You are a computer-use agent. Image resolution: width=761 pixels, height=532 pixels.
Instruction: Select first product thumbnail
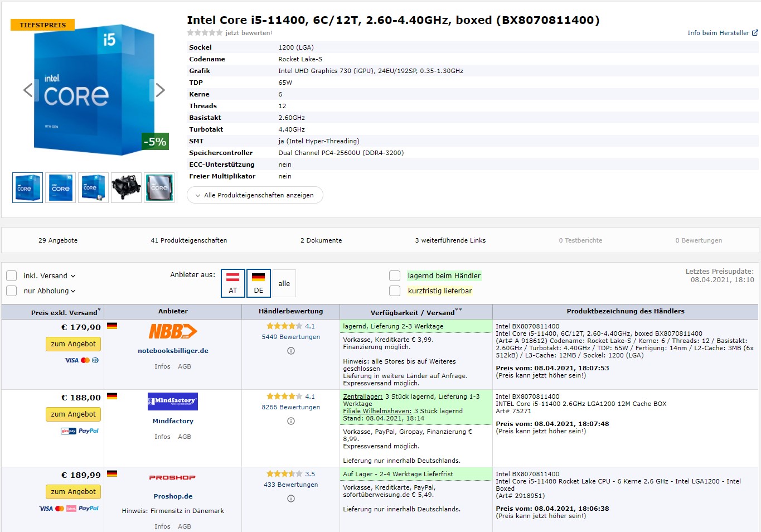[x=27, y=187]
